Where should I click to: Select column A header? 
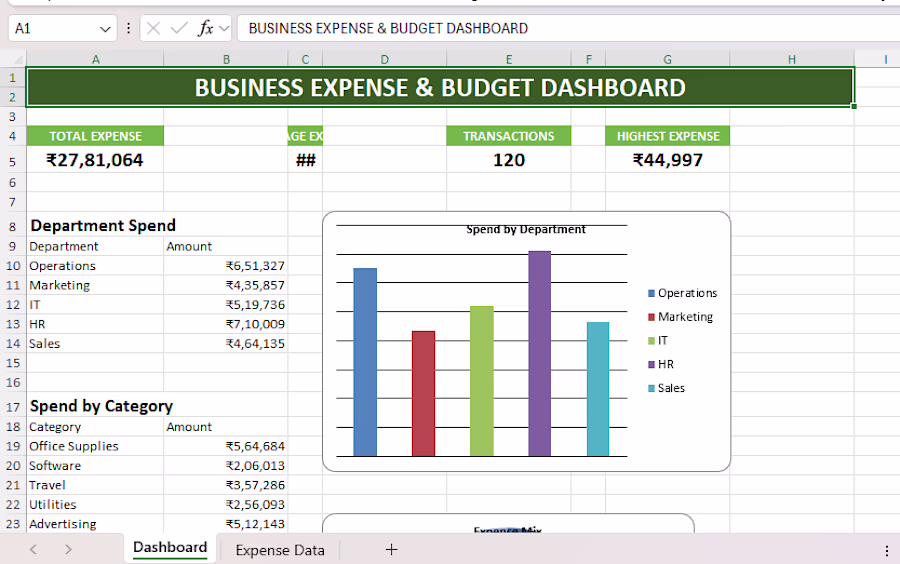pyautogui.click(x=95, y=60)
